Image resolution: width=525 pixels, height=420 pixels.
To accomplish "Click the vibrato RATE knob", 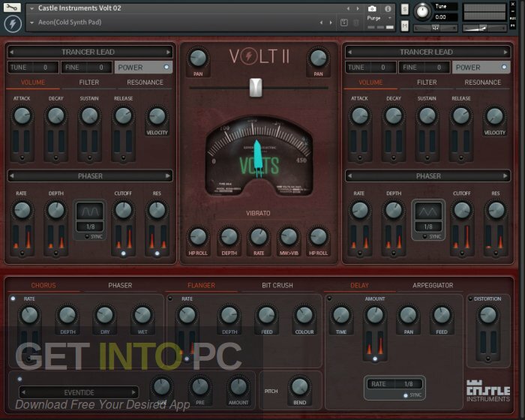I will [x=259, y=237].
